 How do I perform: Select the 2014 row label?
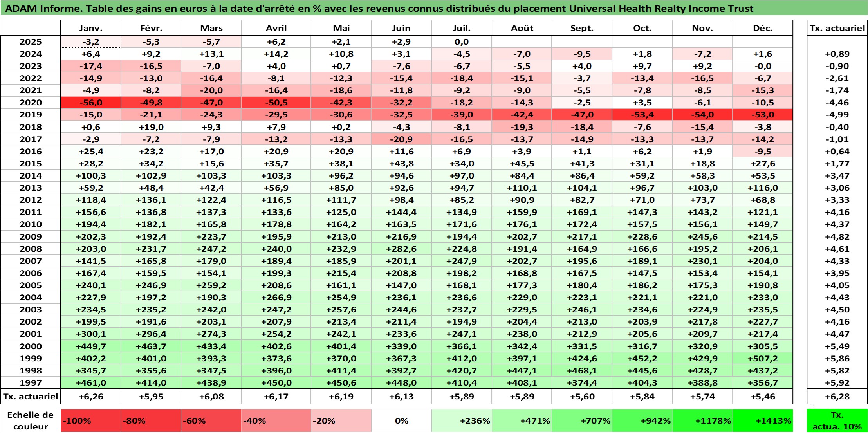tap(31, 176)
